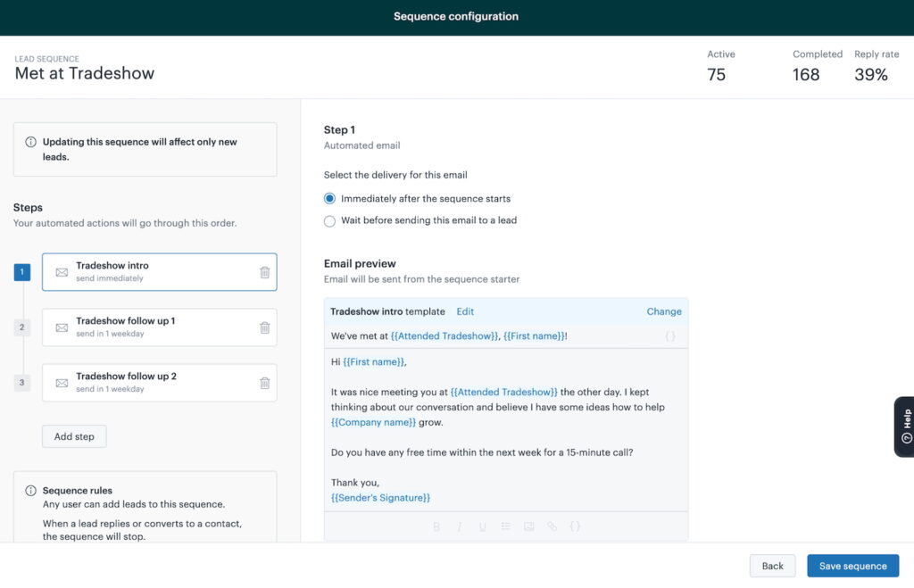914x588 pixels.
Task: Click the step number 3 badge
Action: pos(22,383)
